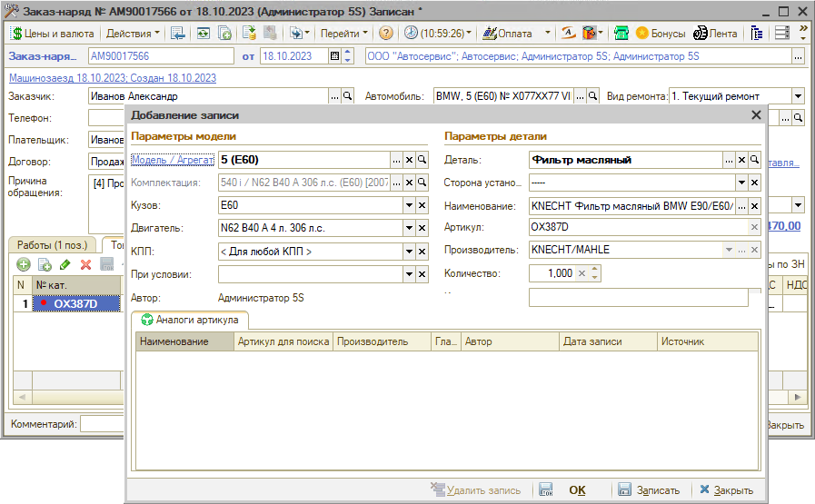Click the save diskette icon left of OK
The height and width of the screenshot is (504, 815).
point(546,489)
